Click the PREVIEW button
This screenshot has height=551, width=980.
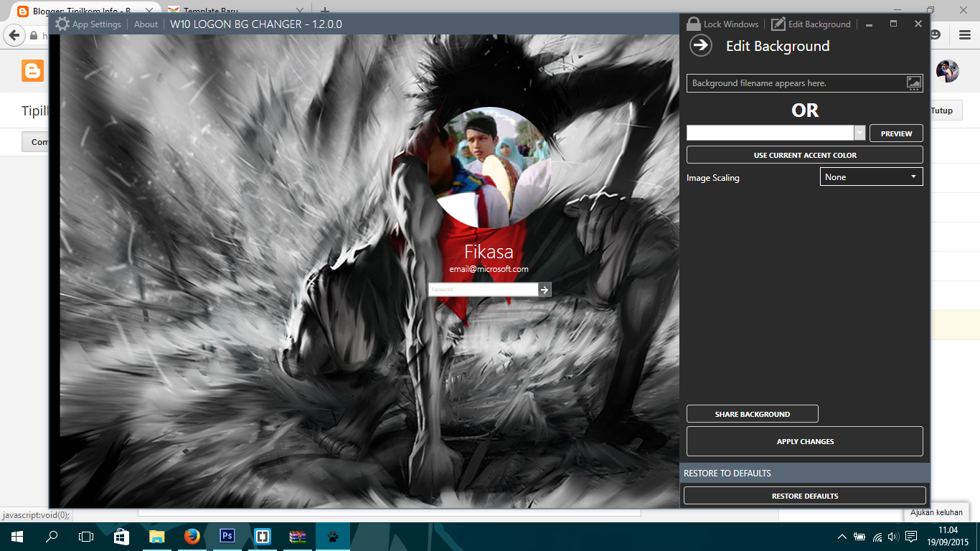pos(896,133)
